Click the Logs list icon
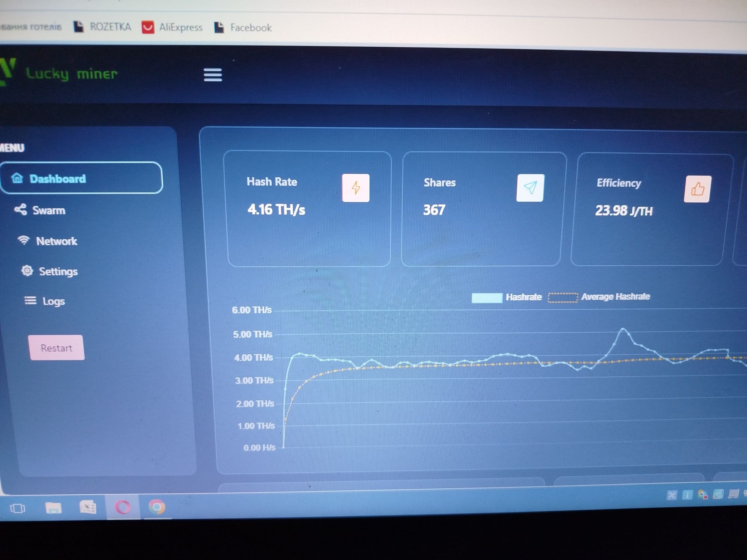The image size is (747, 560). click(x=30, y=300)
